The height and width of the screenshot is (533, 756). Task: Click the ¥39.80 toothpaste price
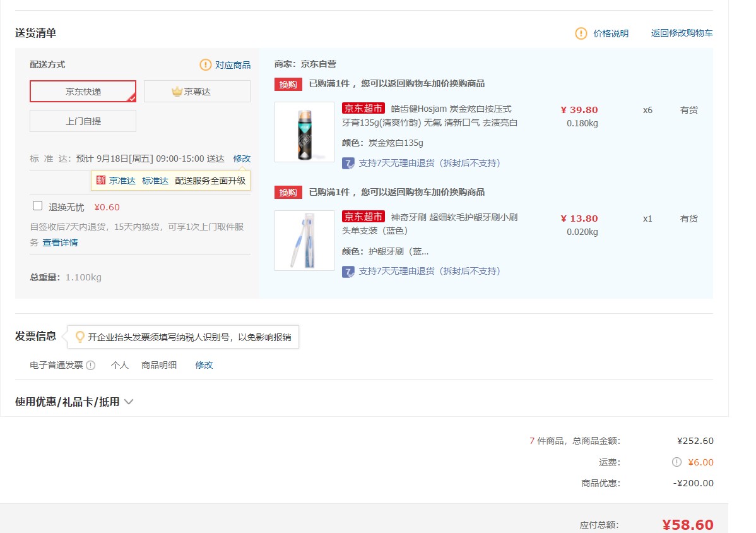click(579, 110)
